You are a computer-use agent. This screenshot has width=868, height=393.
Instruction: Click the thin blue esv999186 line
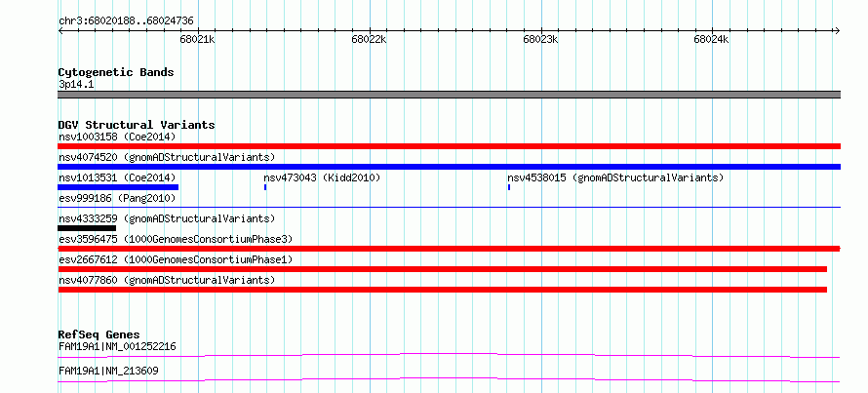tap(449, 207)
